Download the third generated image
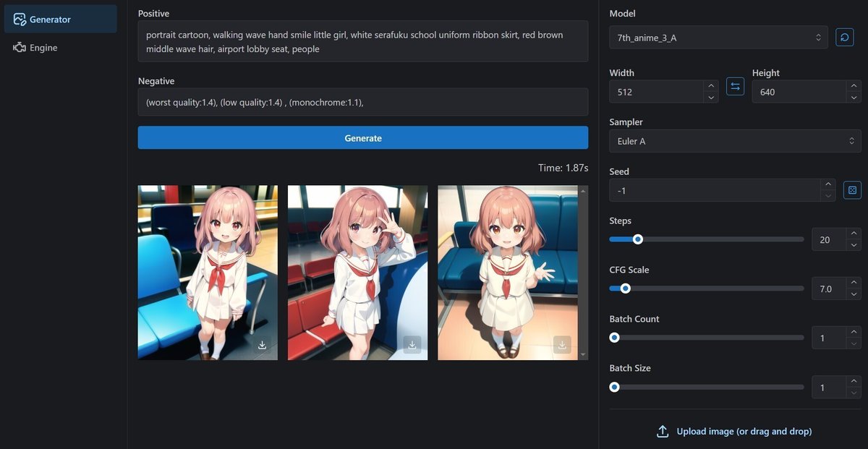The height and width of the screenshot is (449, 868). click(x=562, y=345)
